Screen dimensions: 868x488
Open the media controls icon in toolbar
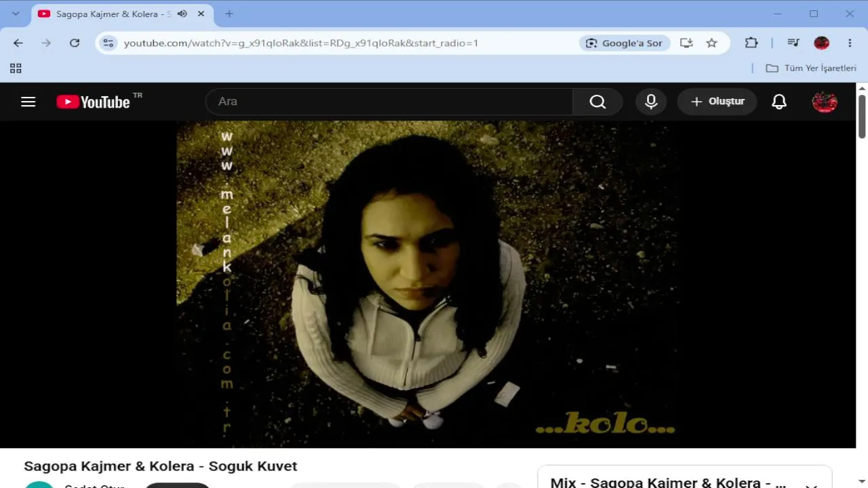(793, 43)
